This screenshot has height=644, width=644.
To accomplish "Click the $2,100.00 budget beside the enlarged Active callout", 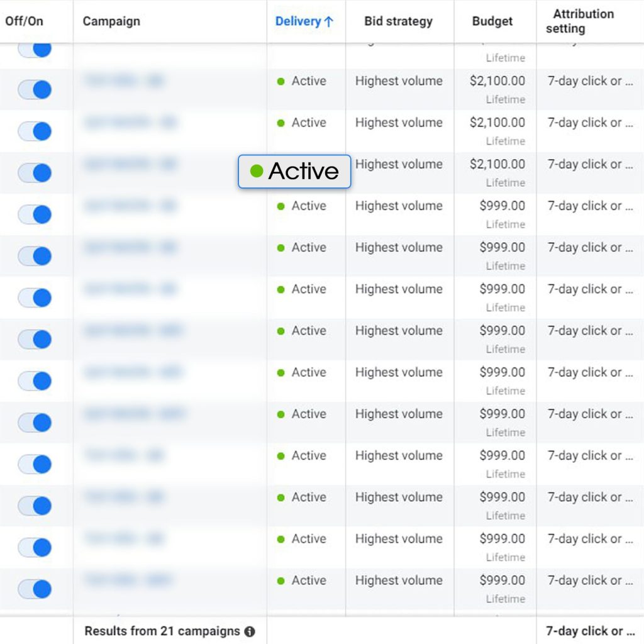I will [497, 164].
